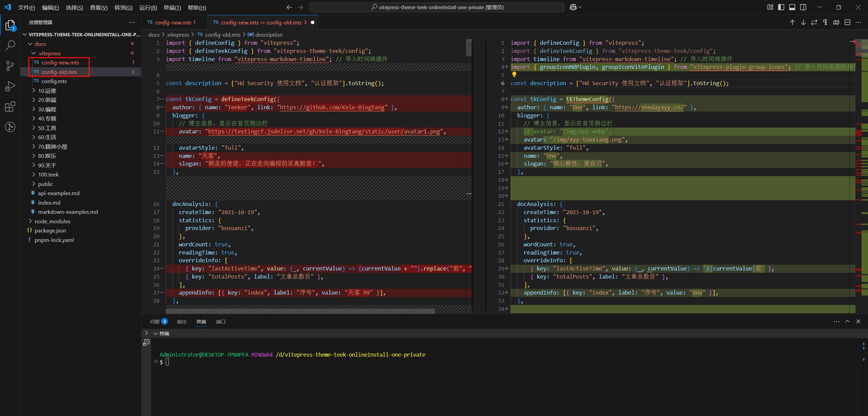The image size is (868, 416).
Task: Open the Extensions view
Action: tap(10, 107)
